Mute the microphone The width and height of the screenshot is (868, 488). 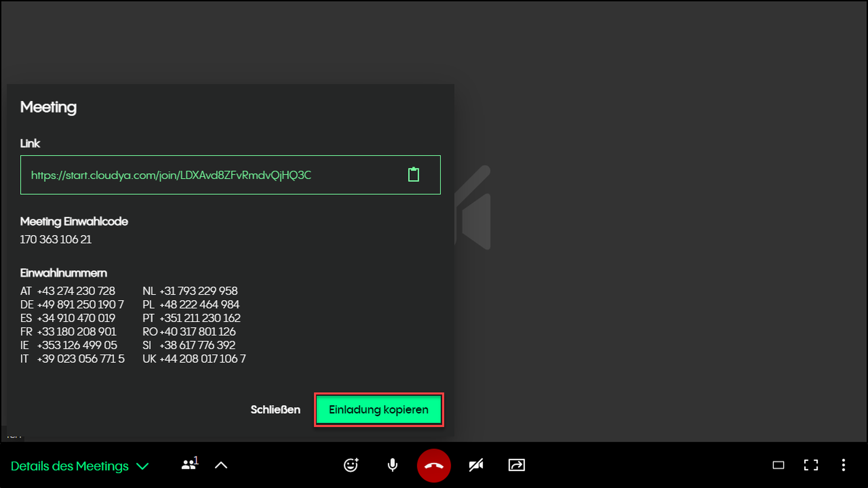pos(392,465)
